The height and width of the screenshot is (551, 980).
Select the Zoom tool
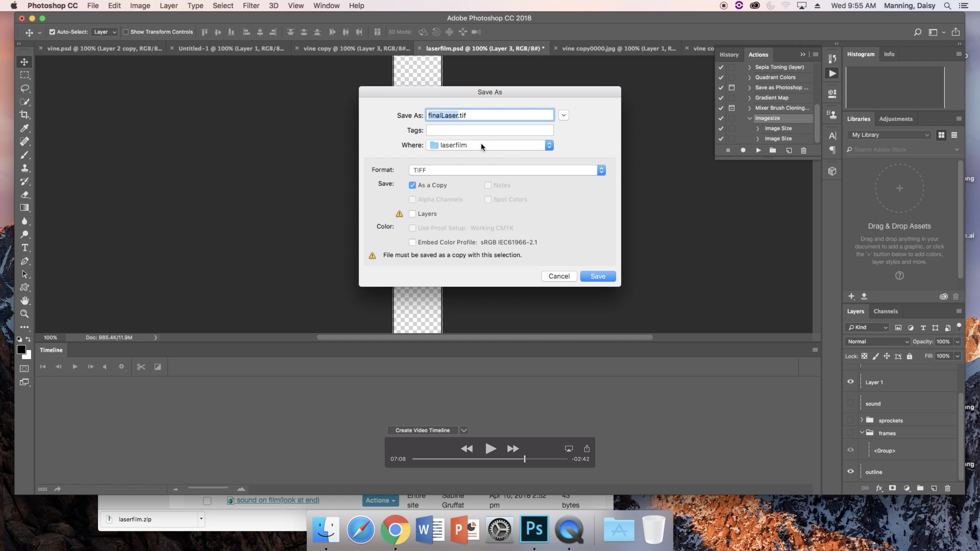pos(24,314)
